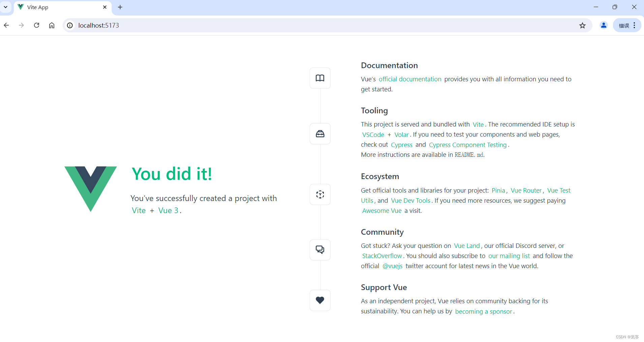Follow the Pinia link
This screenshot has height=342, width=644.
click(498, 190)
